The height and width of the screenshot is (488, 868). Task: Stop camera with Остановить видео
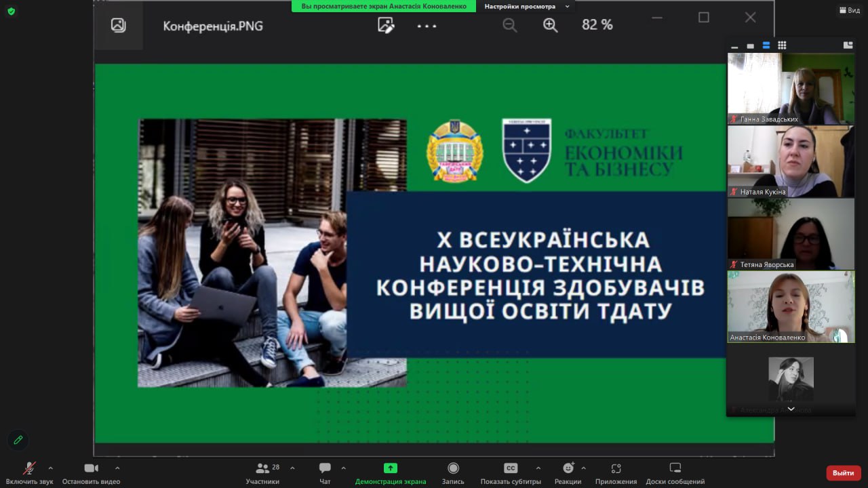pos(91,472)
